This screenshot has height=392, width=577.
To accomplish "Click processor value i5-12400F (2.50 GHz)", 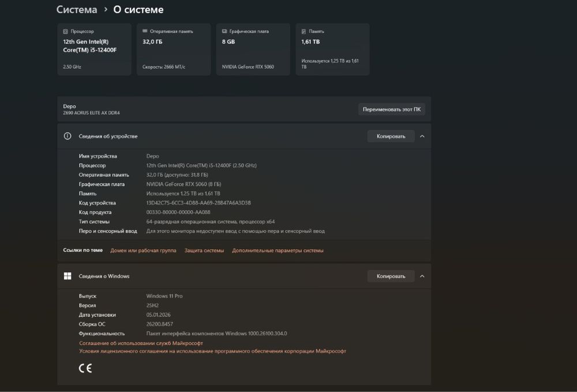I will (x=201, y=165).
